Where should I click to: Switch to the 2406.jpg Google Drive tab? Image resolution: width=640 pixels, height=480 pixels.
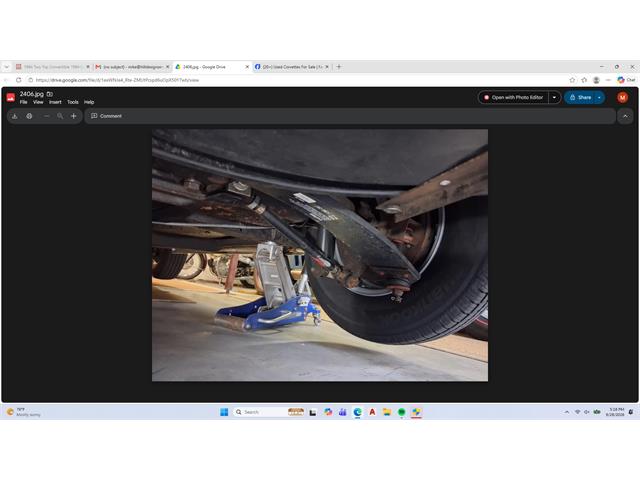[x=207, y=67]
